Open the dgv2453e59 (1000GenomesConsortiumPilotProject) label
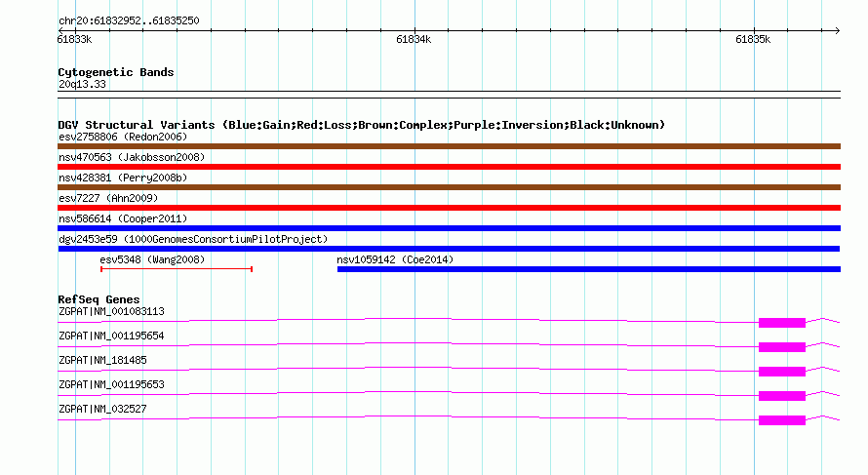Image resolution: width=868 pixels, height=475 pixels. click(x=193, y=239)
